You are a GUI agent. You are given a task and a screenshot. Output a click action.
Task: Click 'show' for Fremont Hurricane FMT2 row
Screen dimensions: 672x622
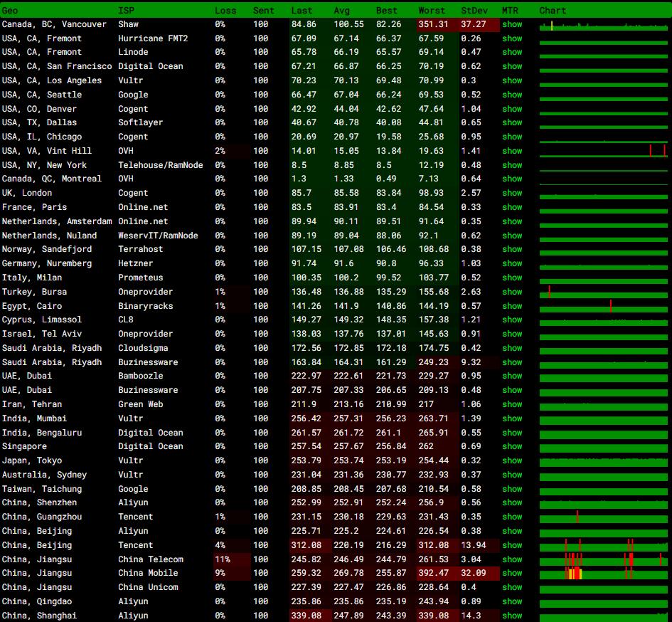(x=512, y=38)
